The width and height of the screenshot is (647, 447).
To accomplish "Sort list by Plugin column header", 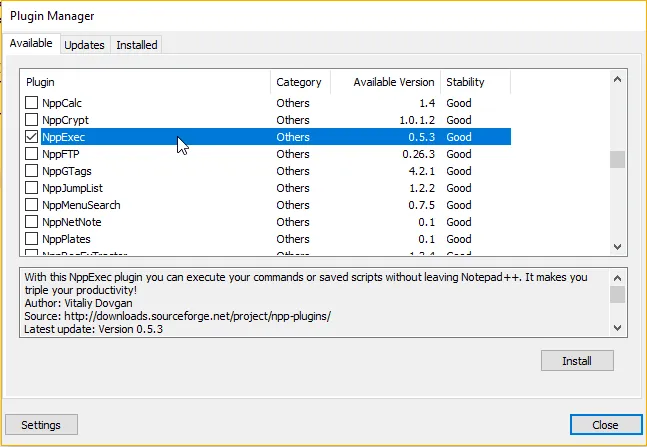I will (145, 82).
